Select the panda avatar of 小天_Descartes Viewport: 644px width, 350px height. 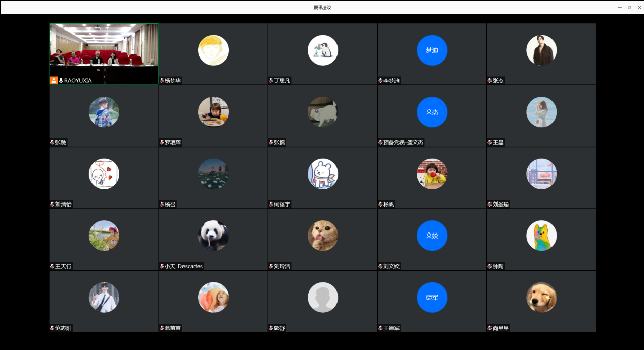point(213,236)
